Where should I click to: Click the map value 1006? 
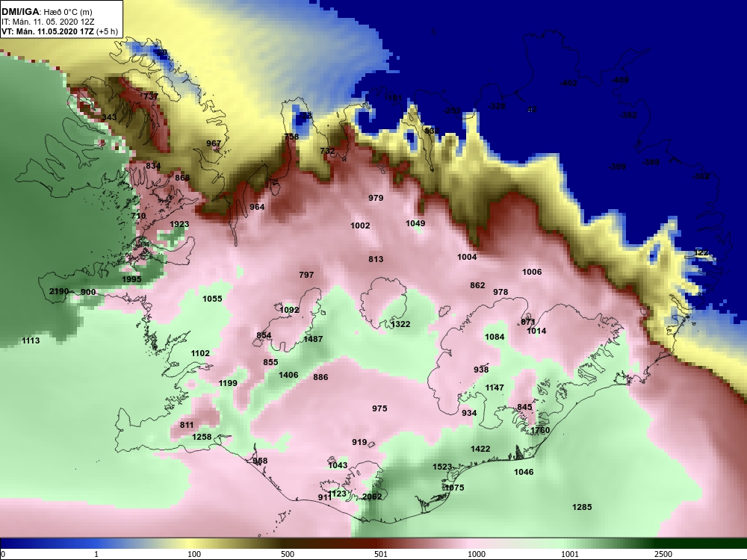(532, 272)
